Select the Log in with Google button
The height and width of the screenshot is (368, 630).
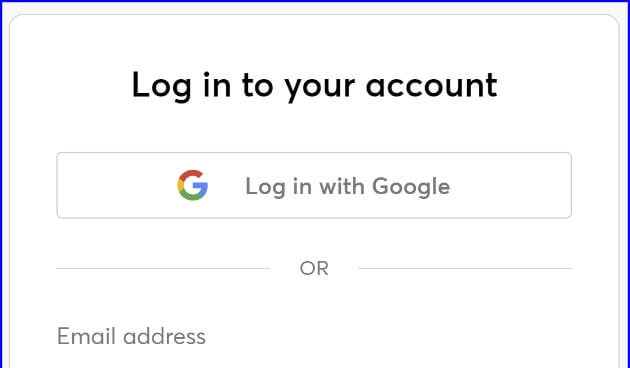tap(314, 185)
